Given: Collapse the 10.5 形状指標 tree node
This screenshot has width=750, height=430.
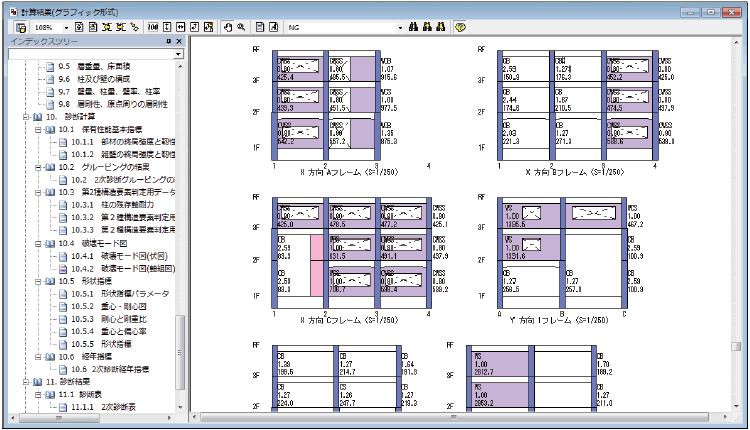Looking at the screenshot, I should (x=38, y=281).
